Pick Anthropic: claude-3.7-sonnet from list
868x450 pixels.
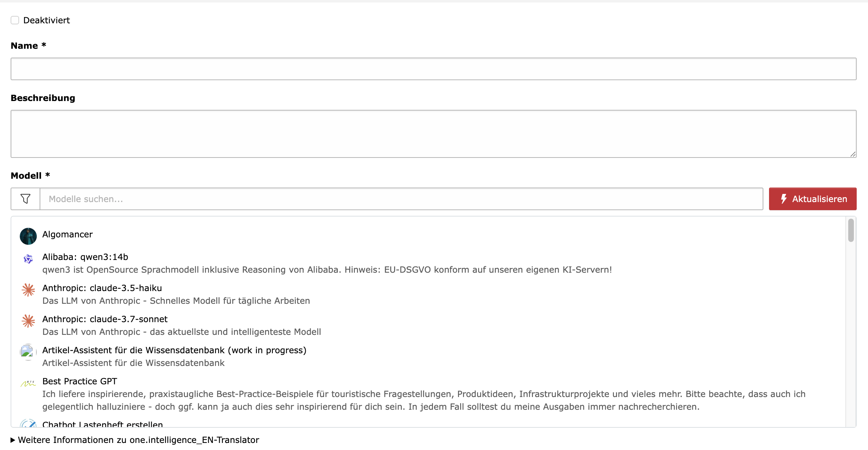pos(105,319)
